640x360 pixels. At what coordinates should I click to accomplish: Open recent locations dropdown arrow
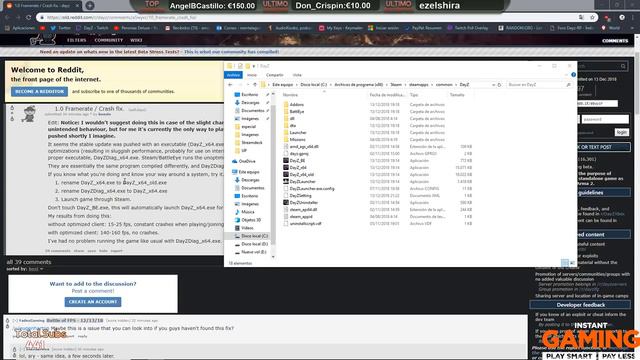pos(248,85)
